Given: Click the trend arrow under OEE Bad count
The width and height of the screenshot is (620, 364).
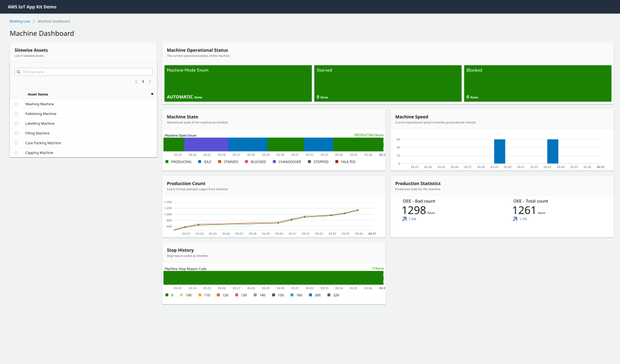Looking at the screenshot, I should [x=404, y=218].
